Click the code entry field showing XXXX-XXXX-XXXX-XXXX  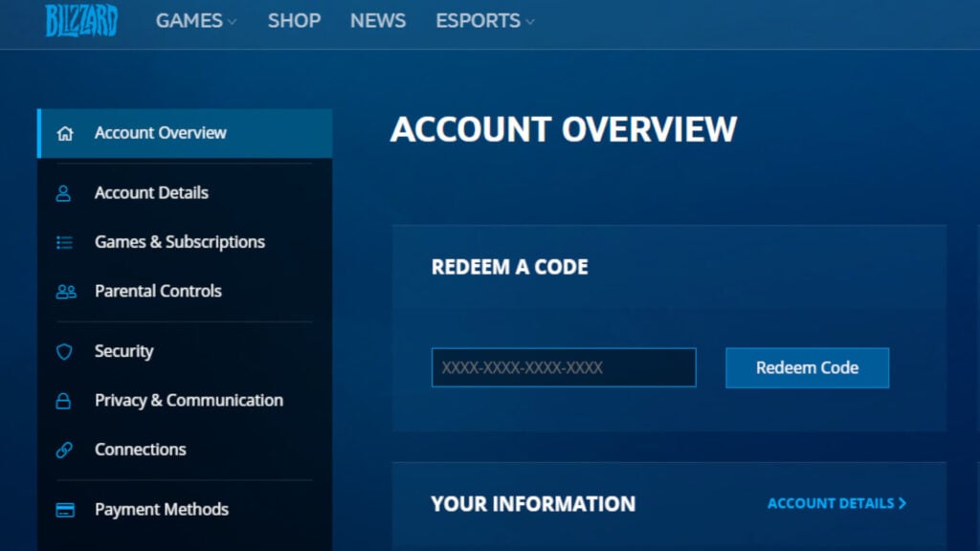[x=563, y=367]
